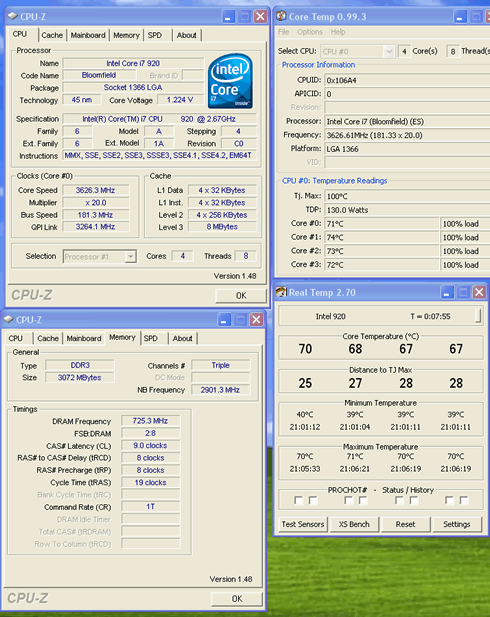Screen dimensions: 490x617
Task: Minimize the Real Temp 2.70 window
Action: pyautogui.click(x=447, y=292)
